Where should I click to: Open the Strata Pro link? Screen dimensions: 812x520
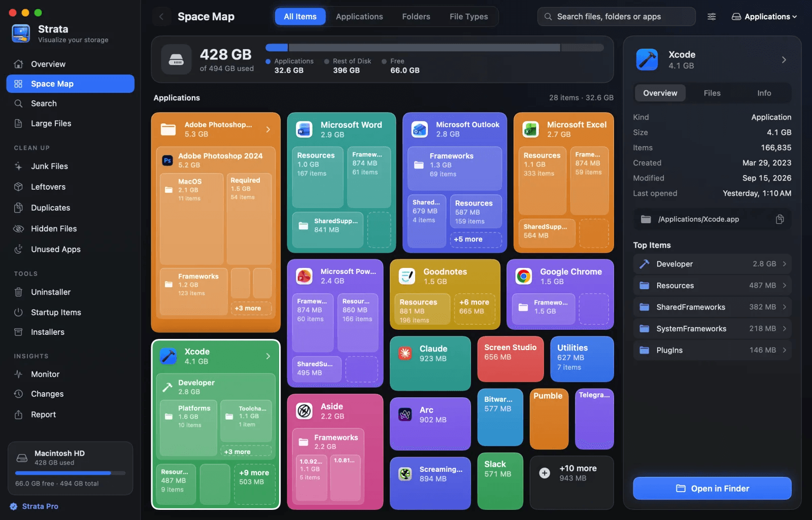[x=34, y=506]
